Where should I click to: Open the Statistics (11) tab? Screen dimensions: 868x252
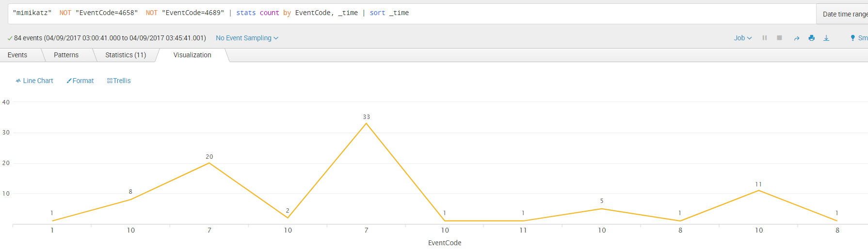126,55
